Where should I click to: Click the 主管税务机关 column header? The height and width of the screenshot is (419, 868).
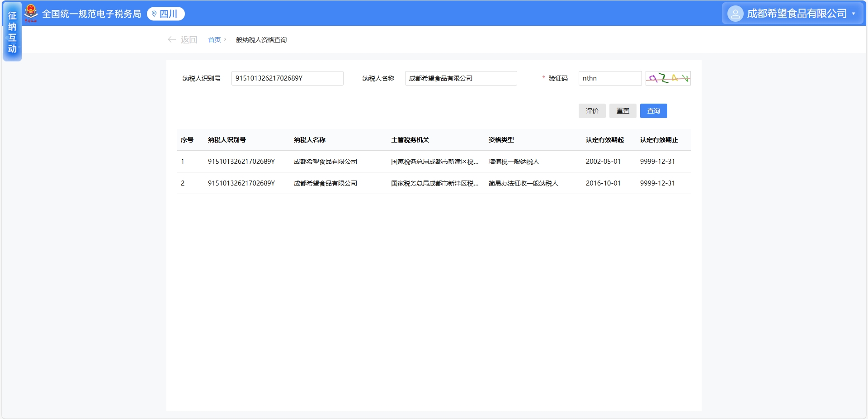tap(410, 140)
